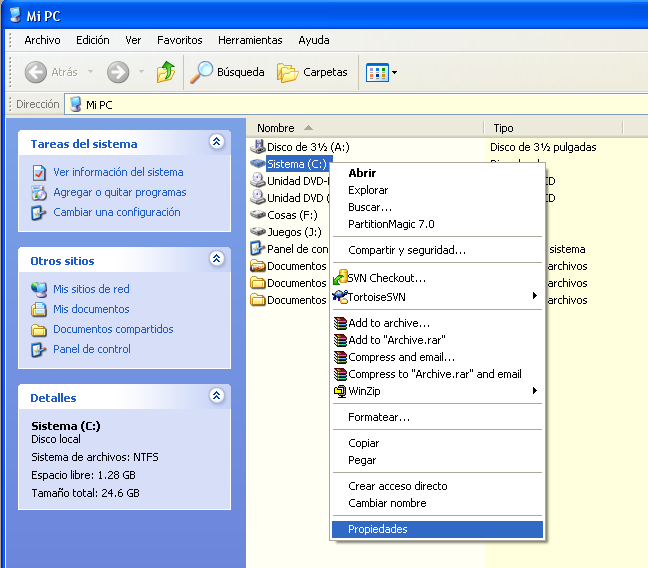Choose Abrir in the context menu
This screenshot has height=568, width=648.
[437, 173]
